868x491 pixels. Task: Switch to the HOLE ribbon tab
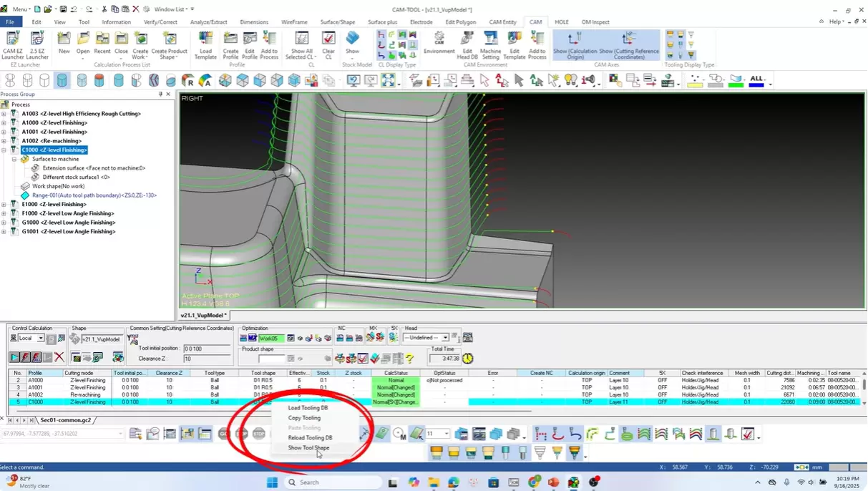[x=561, y=22]
